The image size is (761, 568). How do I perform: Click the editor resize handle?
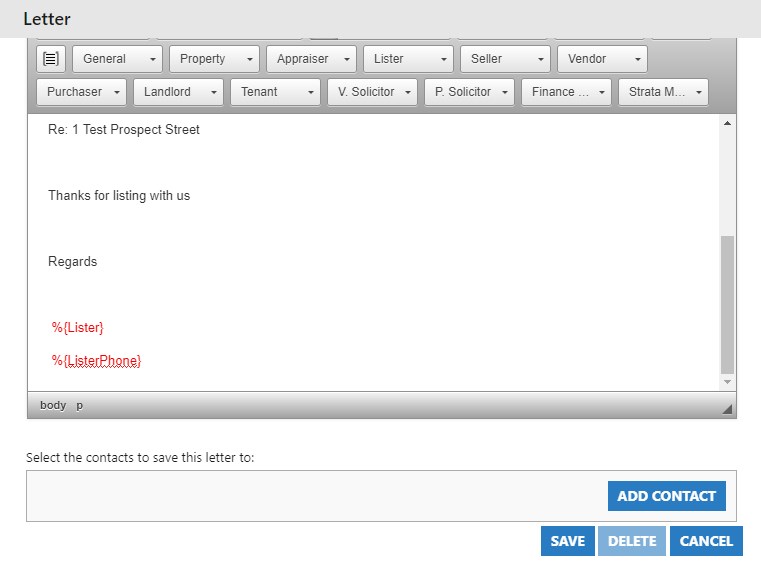point(727,408)
